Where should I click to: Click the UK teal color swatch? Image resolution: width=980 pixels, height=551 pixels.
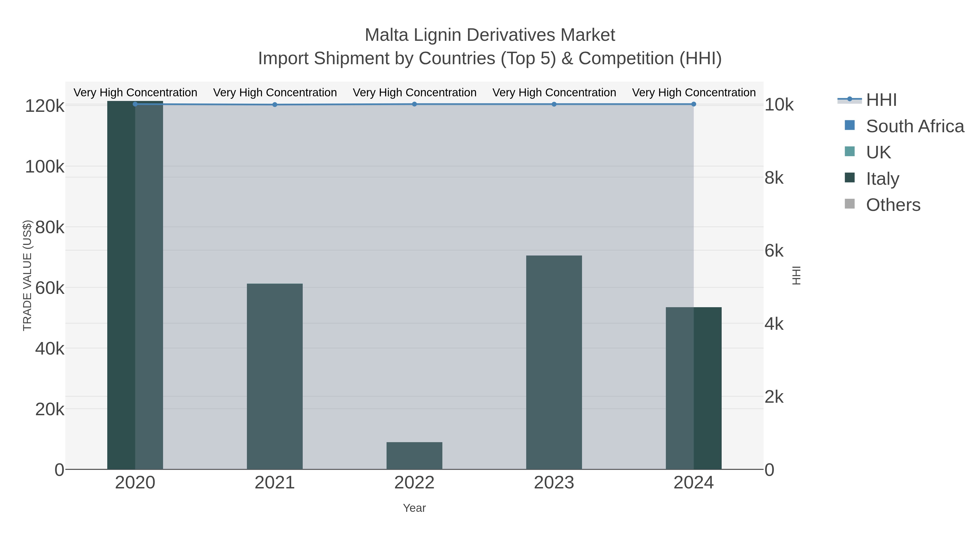[x=850, y=151]
